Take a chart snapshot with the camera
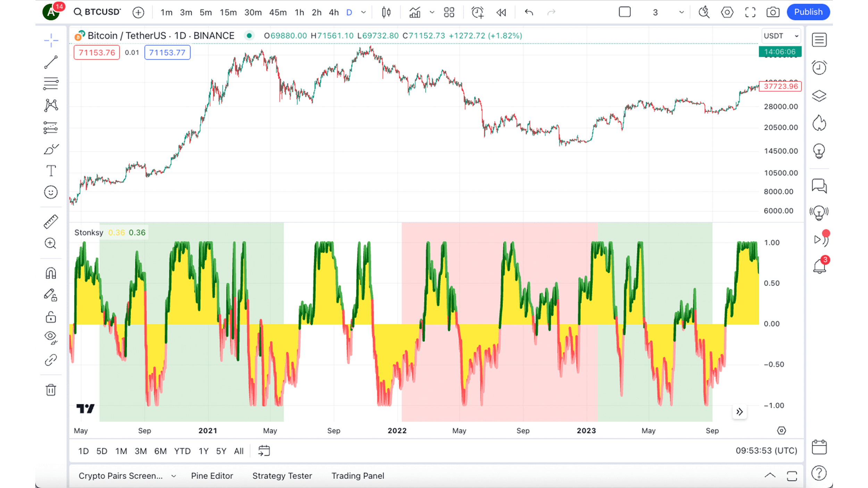The height and width of the screenshot is (488, 868). [773, 12]
